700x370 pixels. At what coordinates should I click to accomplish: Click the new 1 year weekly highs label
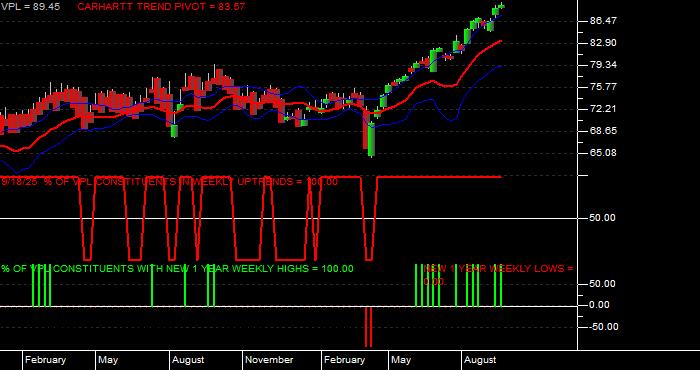coord(177,269)
